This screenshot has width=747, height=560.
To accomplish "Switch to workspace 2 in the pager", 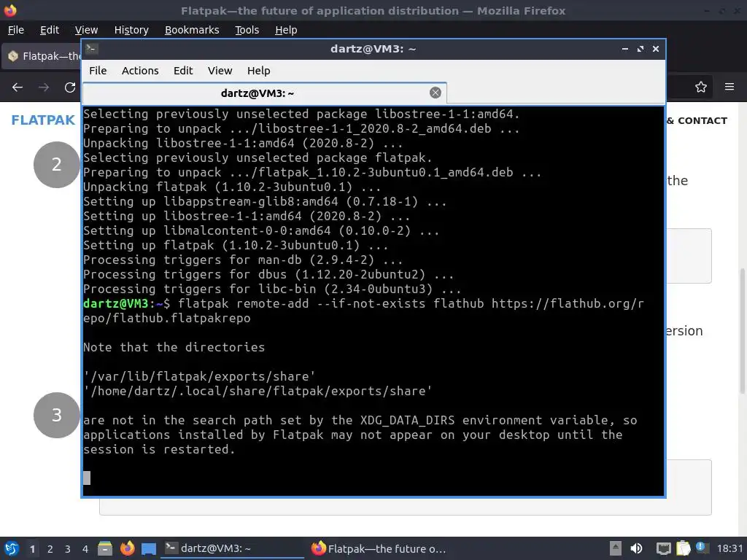I will [50, 549].
